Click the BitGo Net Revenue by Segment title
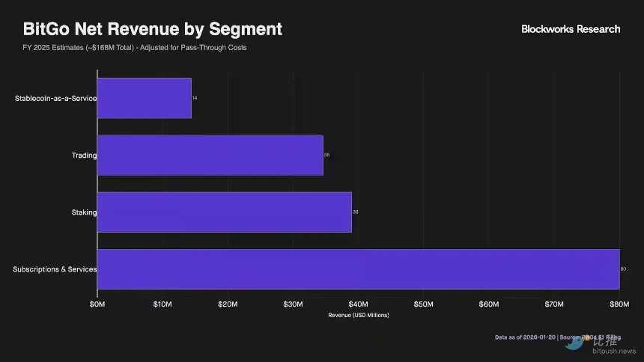 click(152, 29)
